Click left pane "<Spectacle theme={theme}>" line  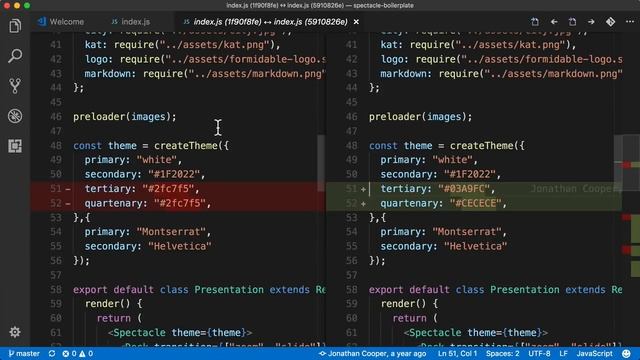tap(180, 333)
